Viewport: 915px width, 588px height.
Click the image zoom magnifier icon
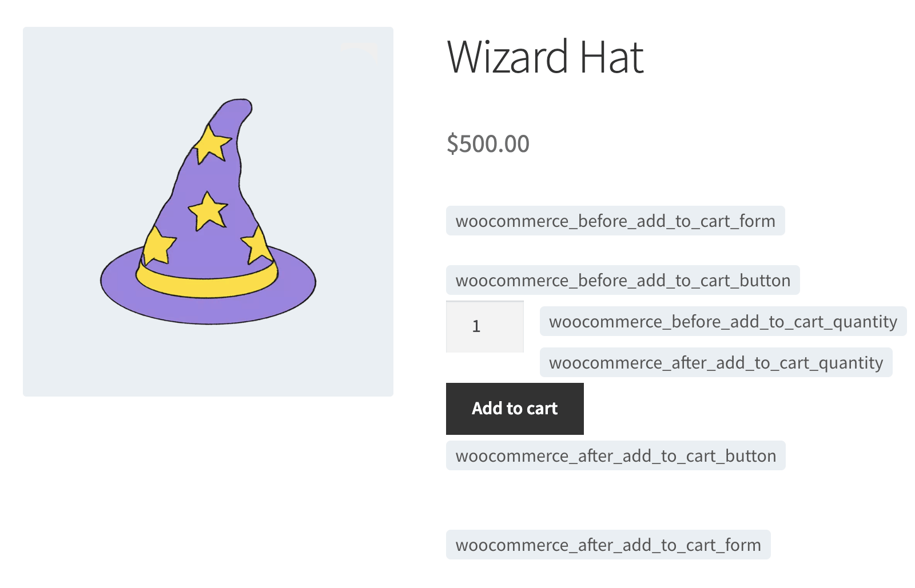point(359,51)
